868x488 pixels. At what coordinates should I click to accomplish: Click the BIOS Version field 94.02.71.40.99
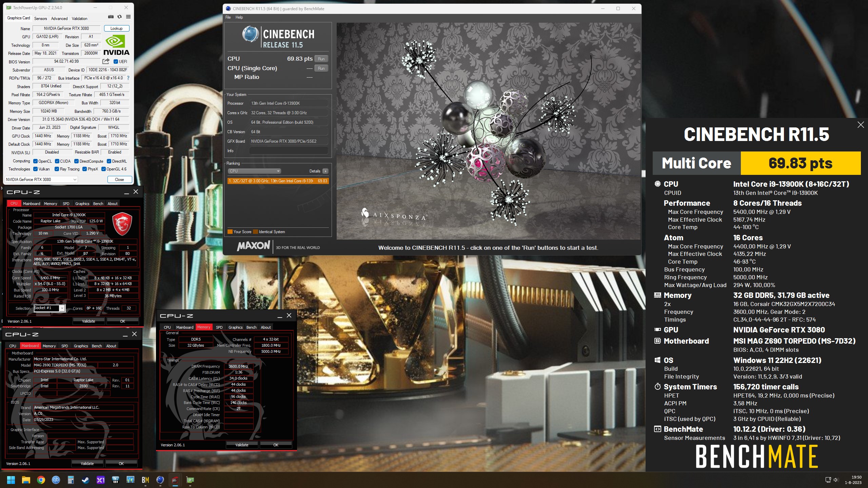pos(66,61)
